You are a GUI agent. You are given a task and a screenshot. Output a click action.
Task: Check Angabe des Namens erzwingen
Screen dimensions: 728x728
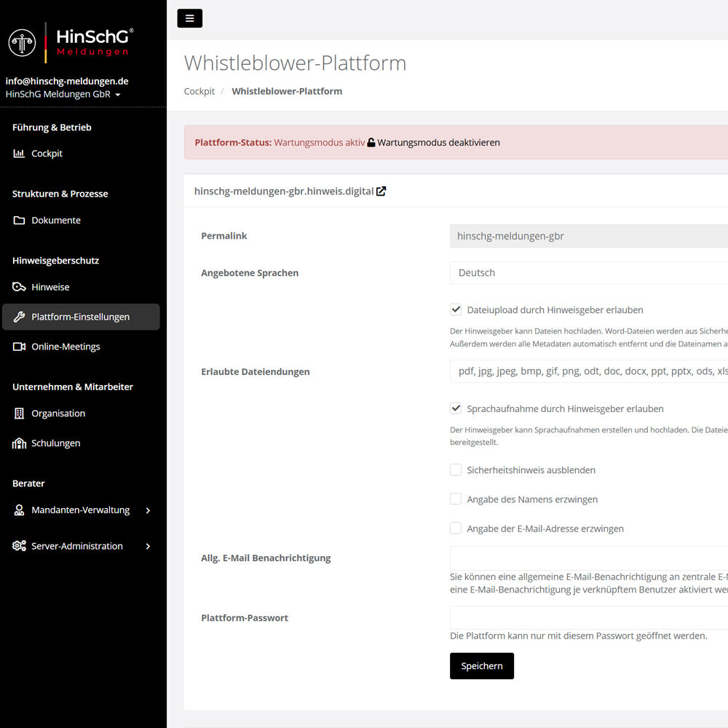[456, 499]
